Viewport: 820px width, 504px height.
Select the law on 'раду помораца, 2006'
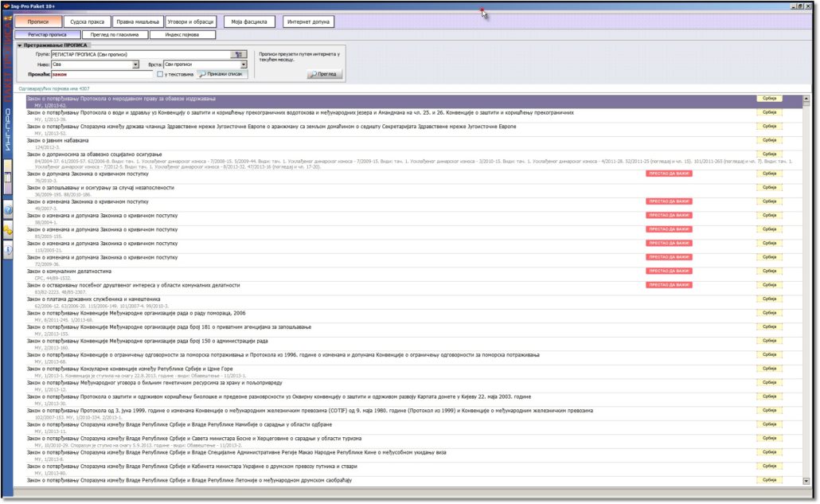point(414,316)
